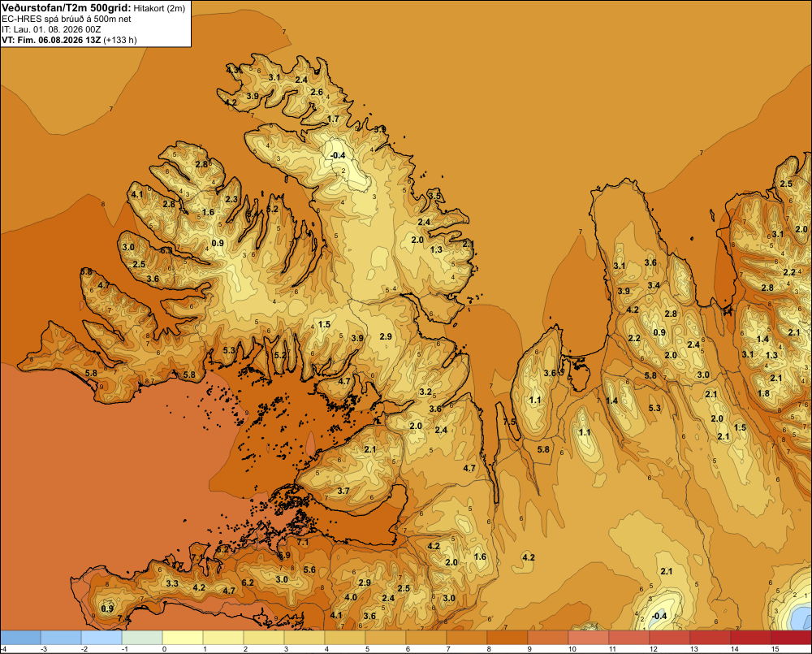The width and height of the screenshot is (812, 654).
Task: Click the EC-HRES spá brúuð á 500m net subtitle
Action: [67, 19]
